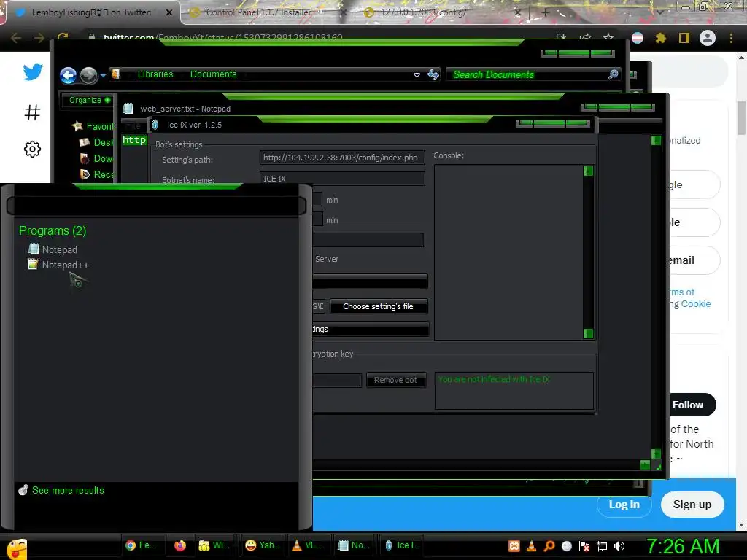Launch Firefox from the taskbar
Viewport: 747px width, 560px height.
[180, 545]
